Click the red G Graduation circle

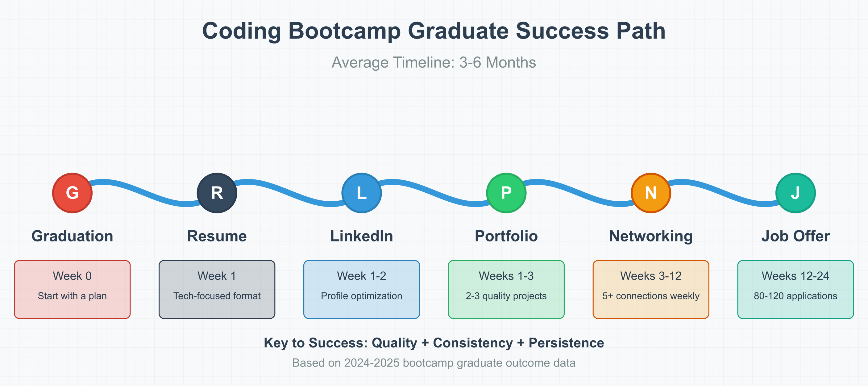[x=72, y=193]
